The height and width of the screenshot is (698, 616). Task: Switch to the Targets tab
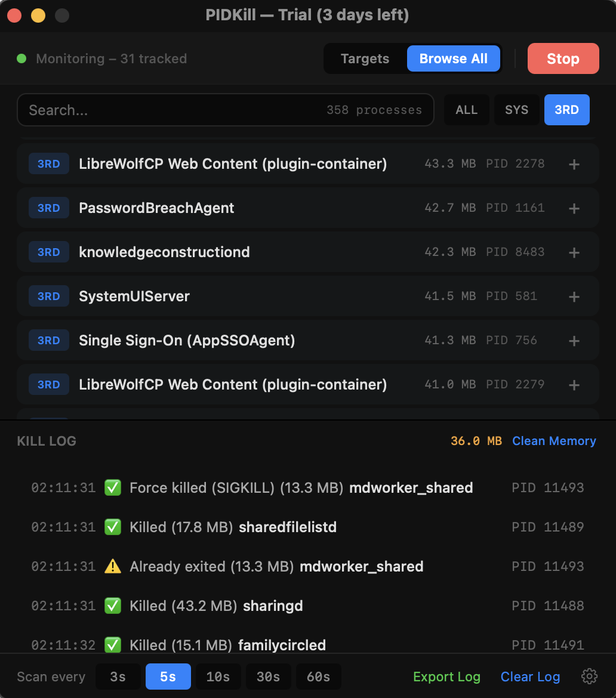(x=365, y=58)
